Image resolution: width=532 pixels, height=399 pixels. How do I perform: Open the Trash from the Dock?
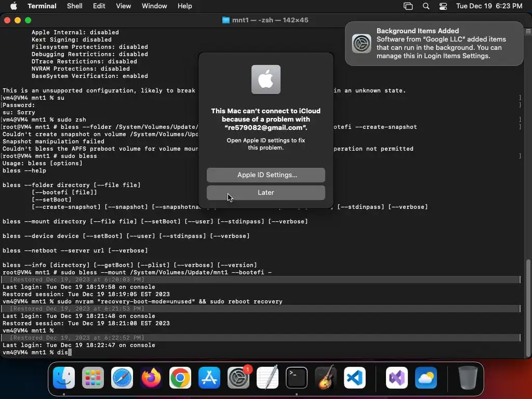tap(468, 378)
